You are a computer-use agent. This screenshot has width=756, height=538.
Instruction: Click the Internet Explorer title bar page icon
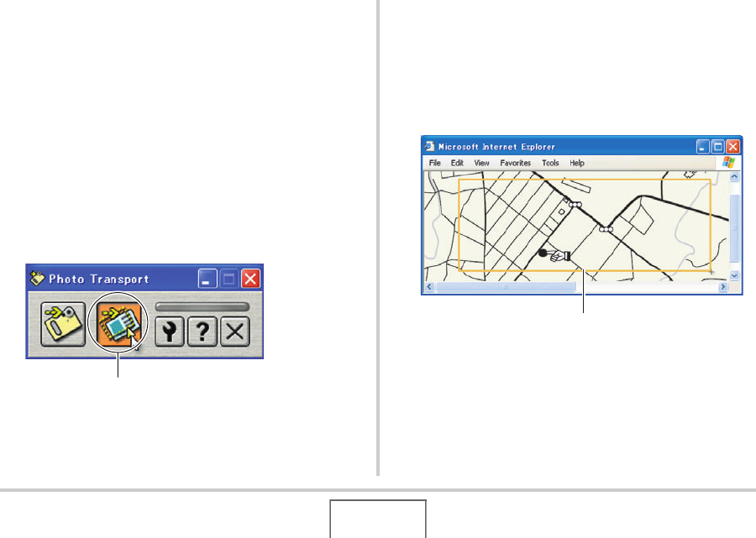[429, 146]
